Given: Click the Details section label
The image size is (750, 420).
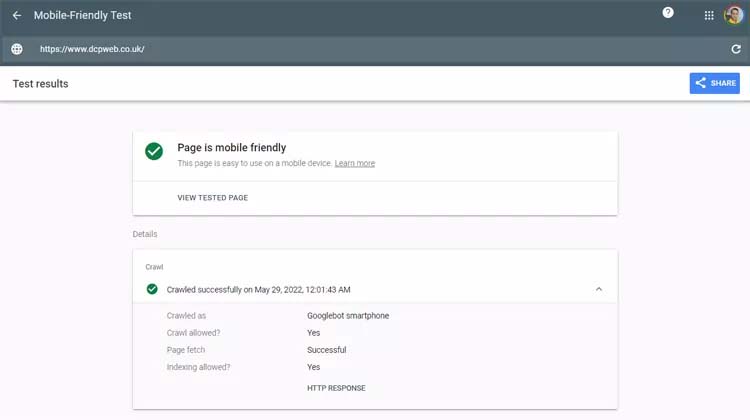Looking at the screenshot, I should click(x=145, y=234).
